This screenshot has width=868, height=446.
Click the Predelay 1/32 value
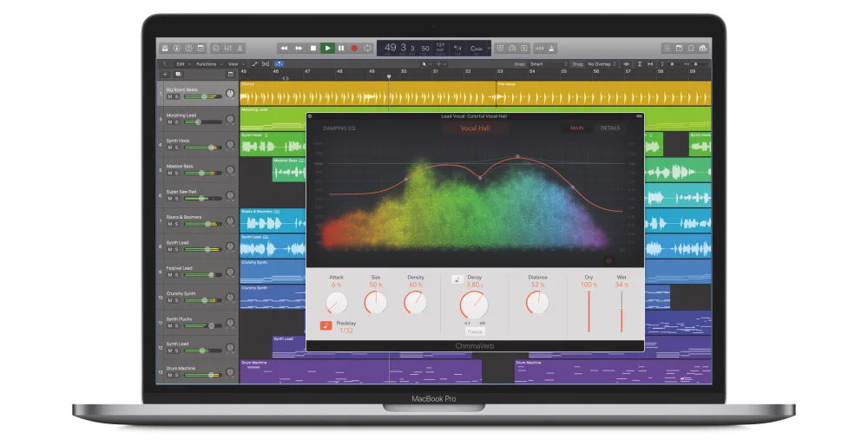pos(346,331)
